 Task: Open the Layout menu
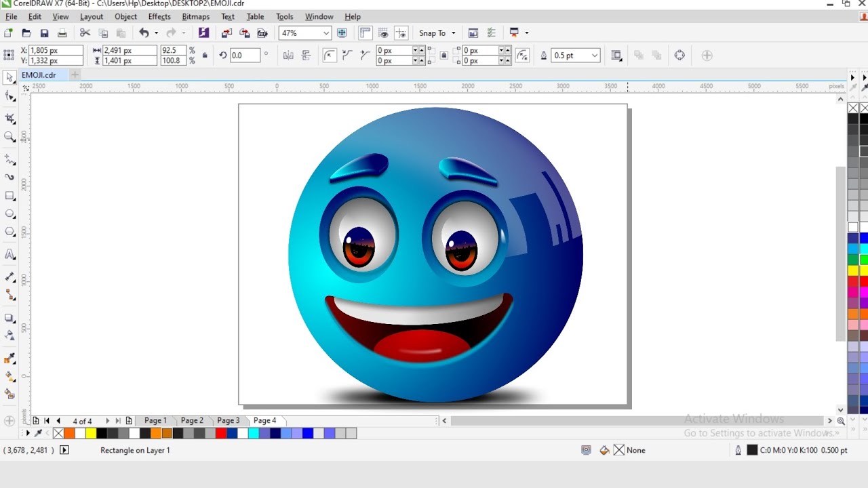pos(92,16)
